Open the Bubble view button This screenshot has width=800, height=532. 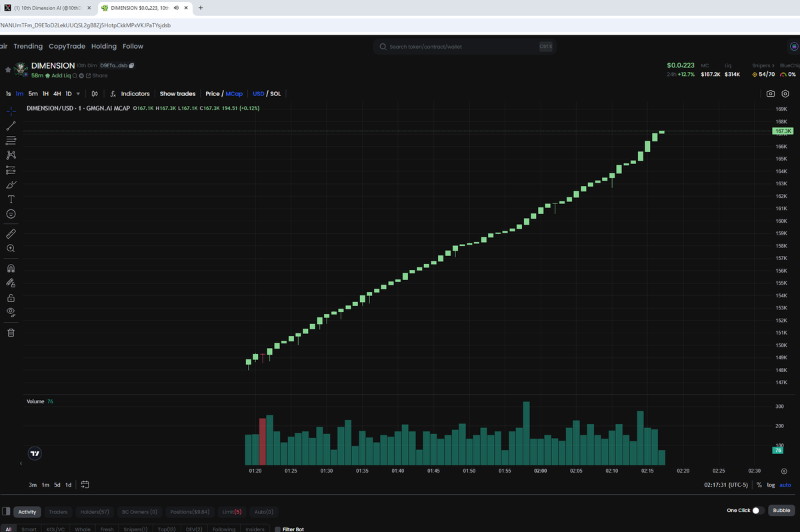pos(782,511)
